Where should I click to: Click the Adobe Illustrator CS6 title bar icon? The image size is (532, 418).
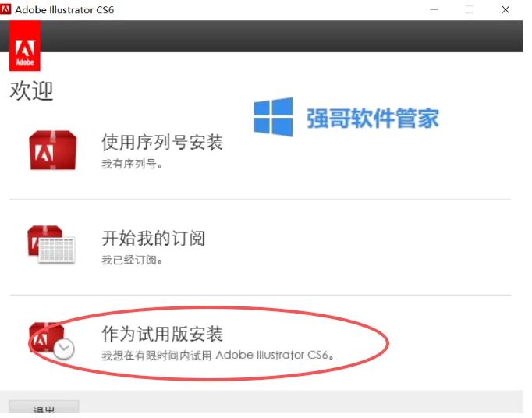pyautogui.click(x=5, y=9)
